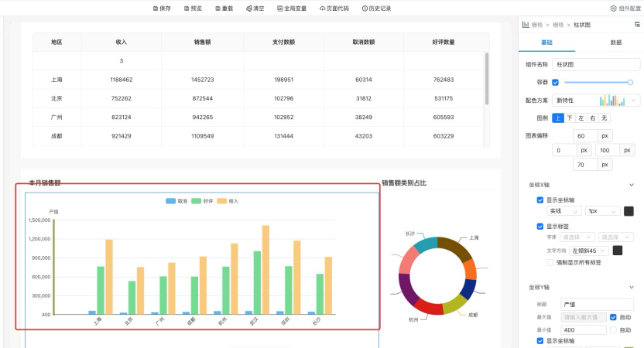Click the layer tree icon beside breadcrumb

[x=636, y=25]
